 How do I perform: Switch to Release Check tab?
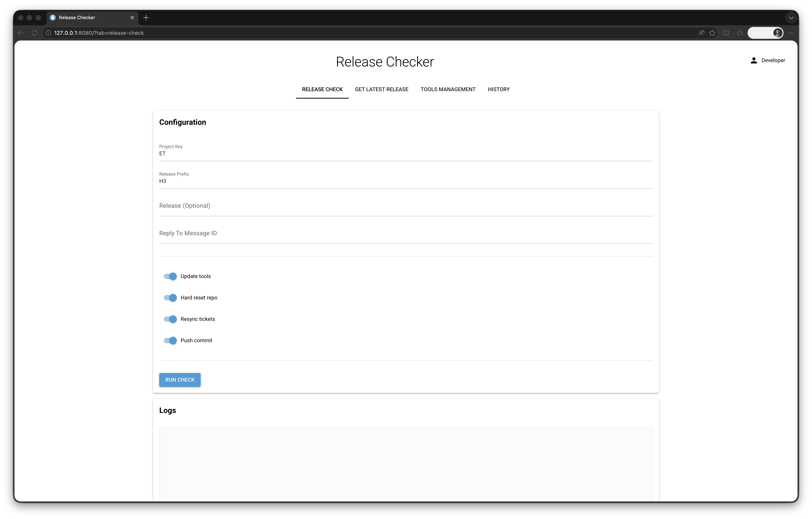pyautogui.click(x=322, y=89)
